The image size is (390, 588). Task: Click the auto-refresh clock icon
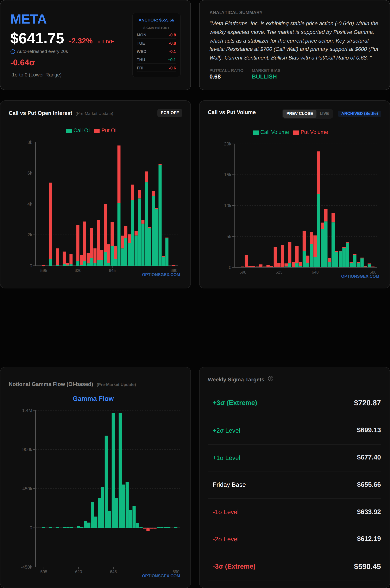tap(13, 52)
